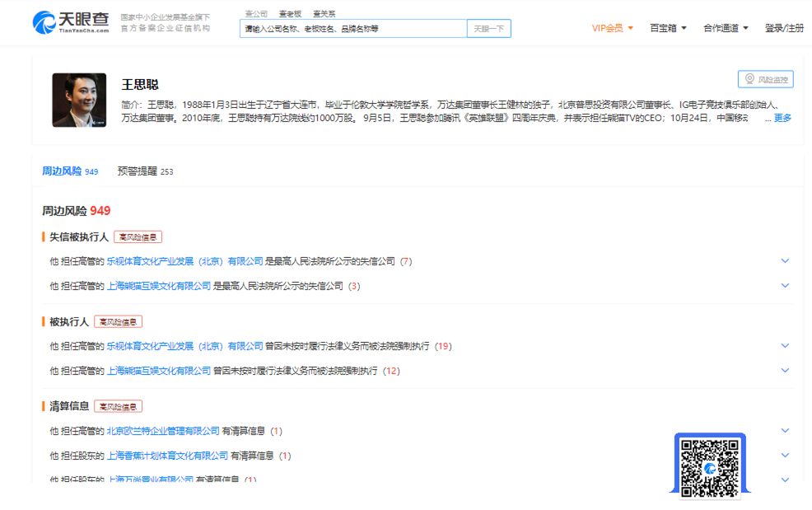This screenshot has width=812, height=510.
Task: Click the QR code image
Action: coord(710,468)
